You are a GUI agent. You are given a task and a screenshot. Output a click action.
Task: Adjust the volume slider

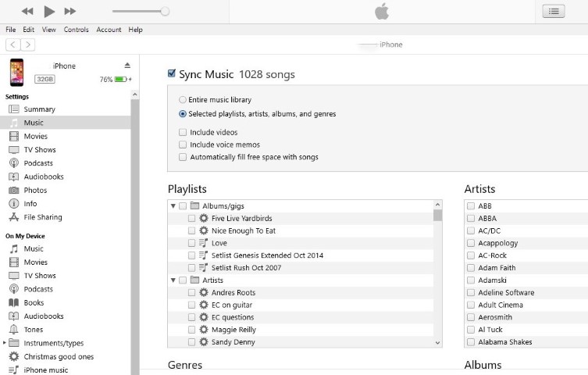[x=165, y=11]
